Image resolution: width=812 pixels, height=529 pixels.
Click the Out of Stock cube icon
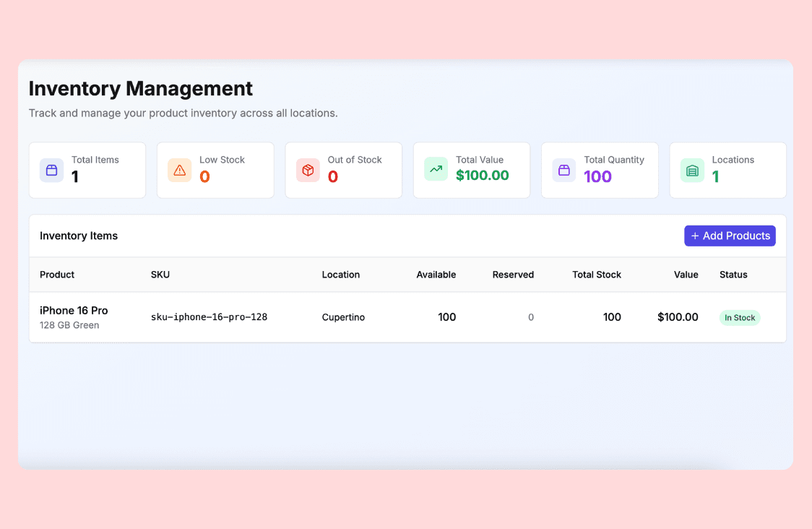308,170
